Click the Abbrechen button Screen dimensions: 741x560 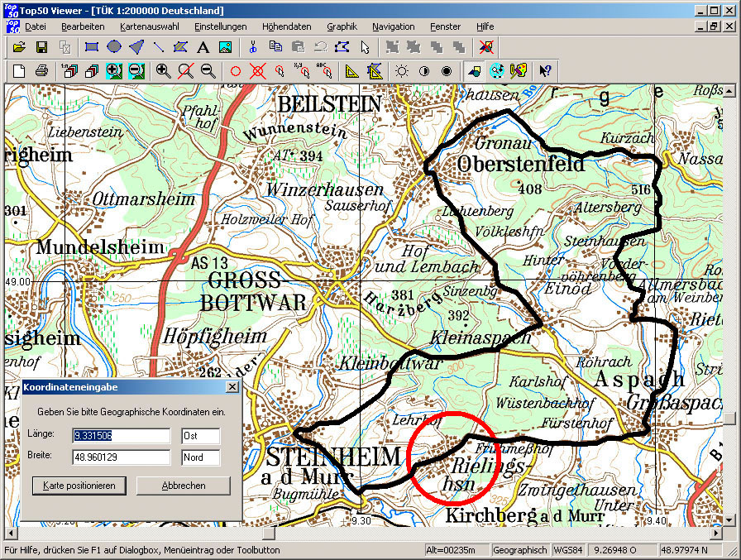click(183, 486)
